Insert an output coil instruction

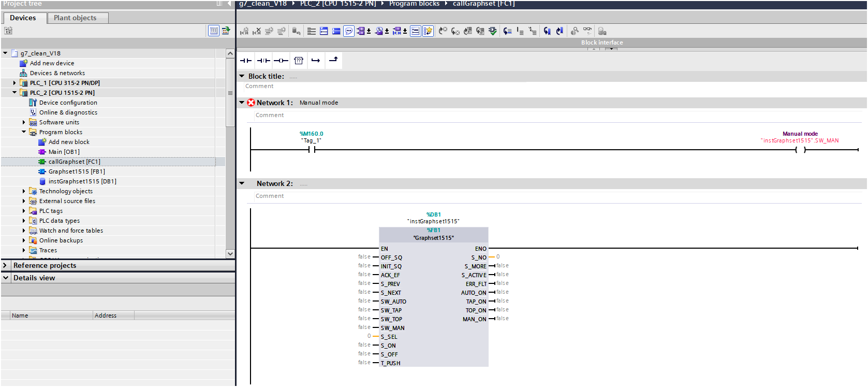281,61
